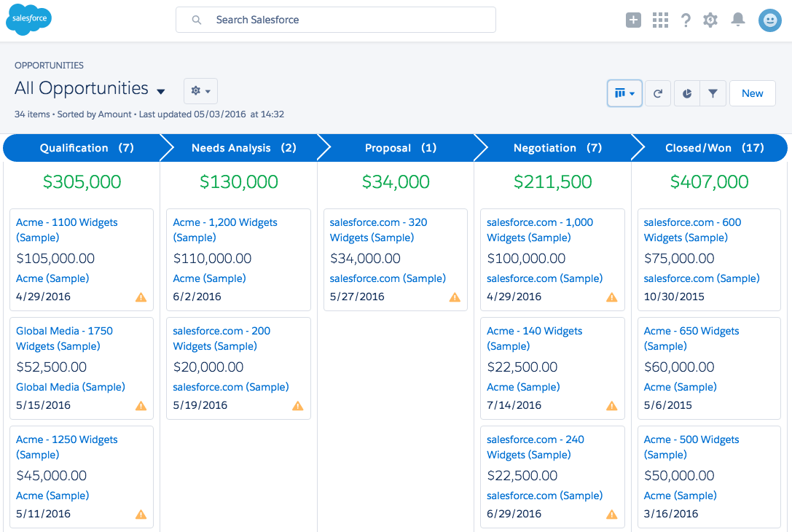This screenshot has height=532, width=792.
Task: Click the $60,000.00 amount
Action: (679, 367)
